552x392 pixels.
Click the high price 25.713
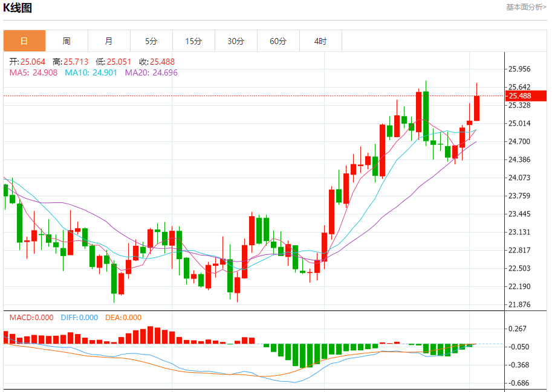[76, 62]
